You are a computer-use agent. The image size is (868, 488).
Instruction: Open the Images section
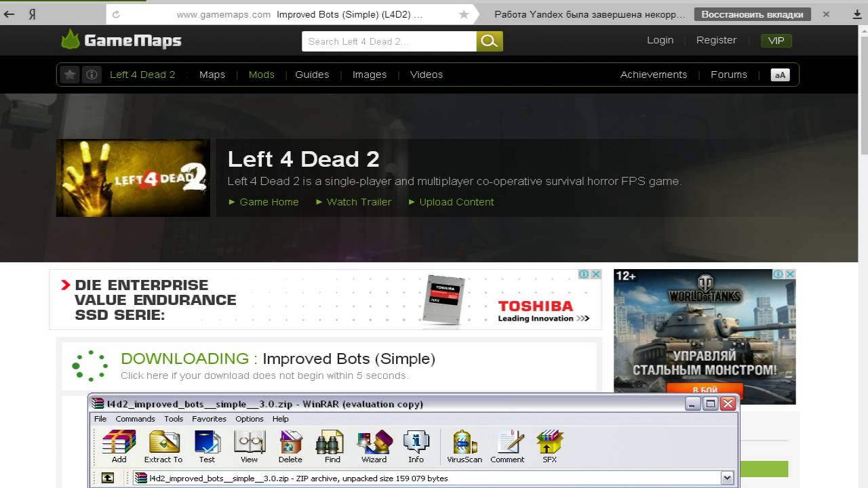(x=370, y=75)
